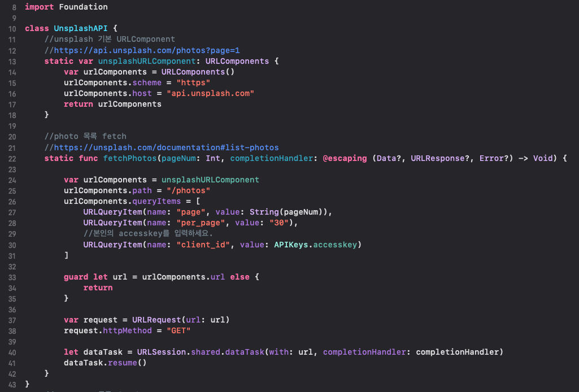Click the path property

click(142, 190)
